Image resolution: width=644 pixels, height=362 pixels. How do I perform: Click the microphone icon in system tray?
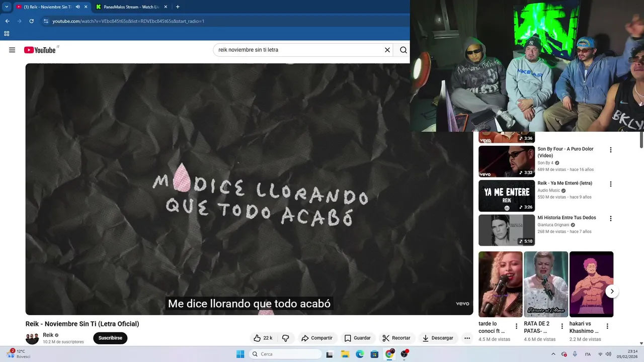click(575, 354)
